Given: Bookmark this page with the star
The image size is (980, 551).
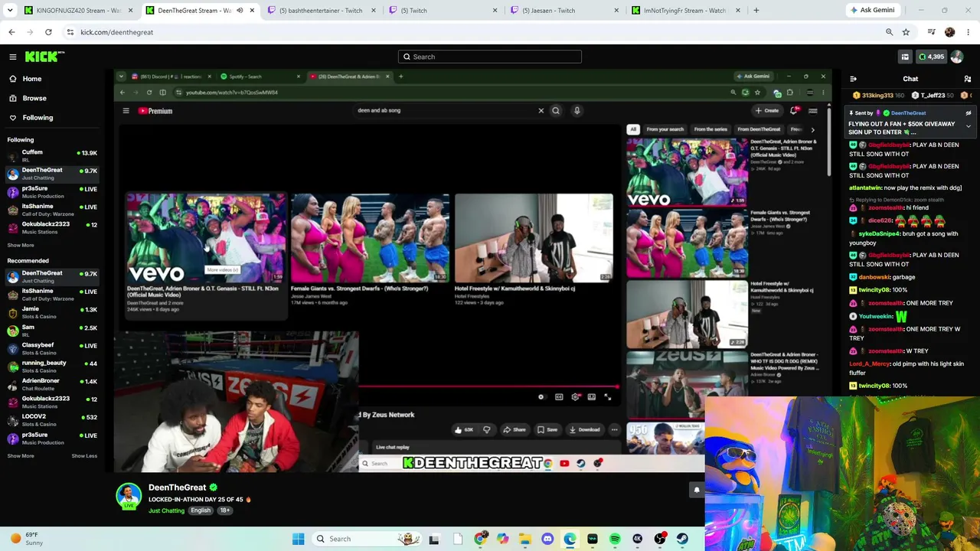Looking at the screenshot, I should pos(906,32).
